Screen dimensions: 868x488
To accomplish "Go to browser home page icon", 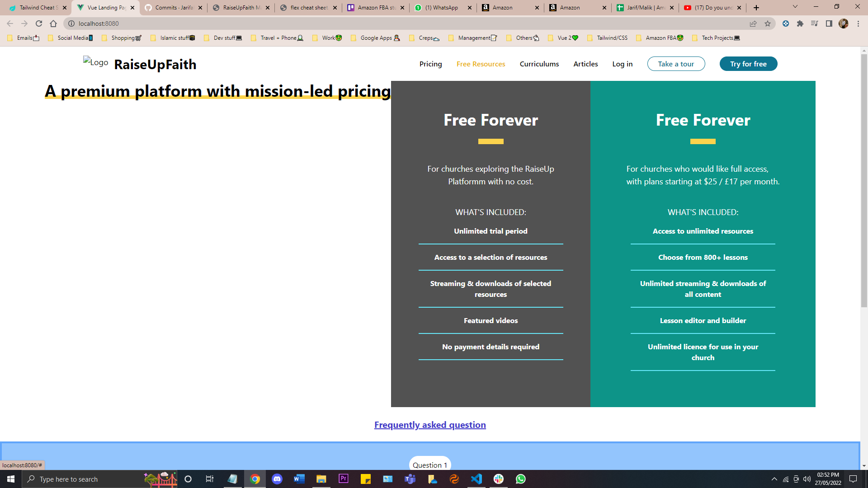I will (53, 23).
